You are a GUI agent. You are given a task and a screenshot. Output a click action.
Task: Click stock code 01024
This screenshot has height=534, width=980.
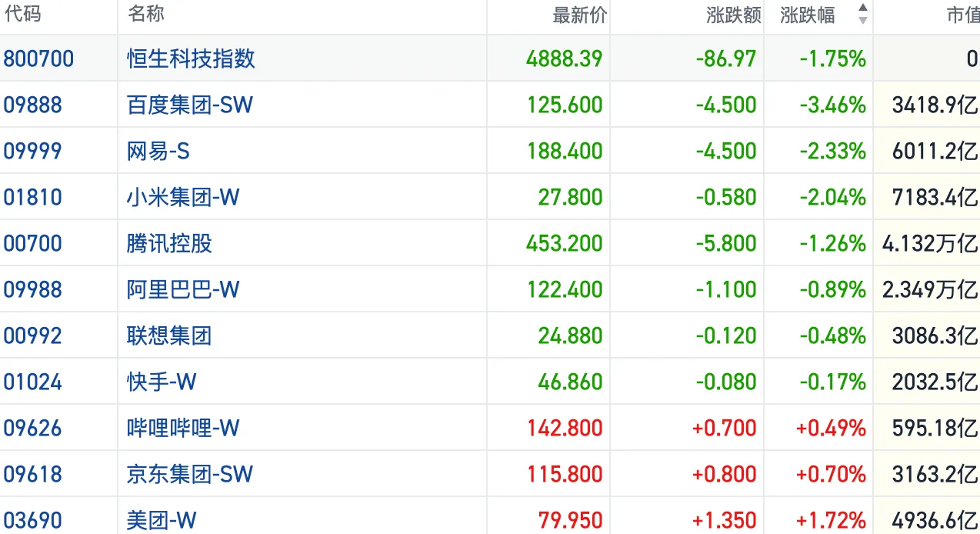tap(33, 382)
